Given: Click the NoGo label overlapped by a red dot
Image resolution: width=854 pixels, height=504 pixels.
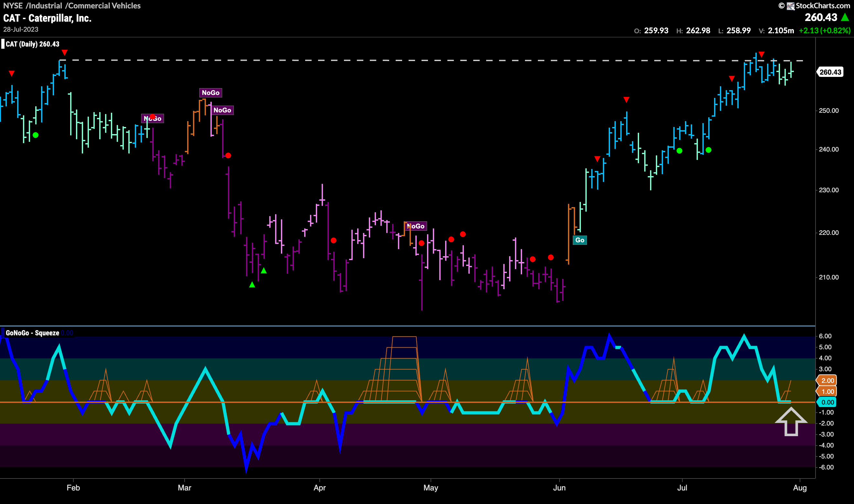Looking at the screenshot, I should coord(153,118).
